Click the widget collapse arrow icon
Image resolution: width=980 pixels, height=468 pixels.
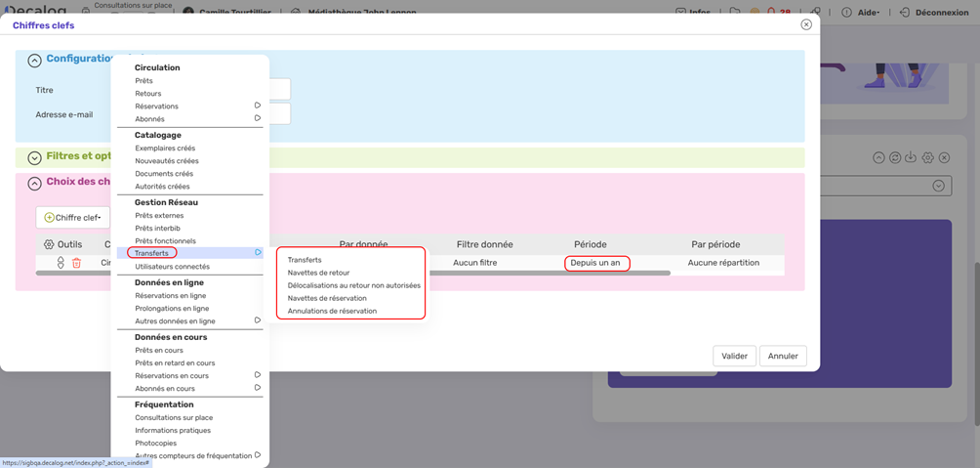[x=878, y=157]
